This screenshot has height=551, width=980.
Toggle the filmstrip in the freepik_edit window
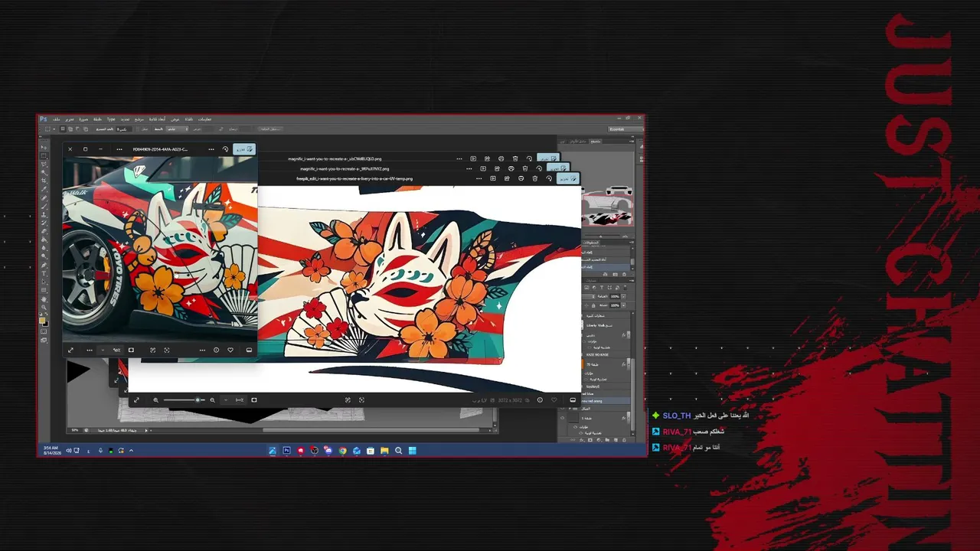point(573,399)
